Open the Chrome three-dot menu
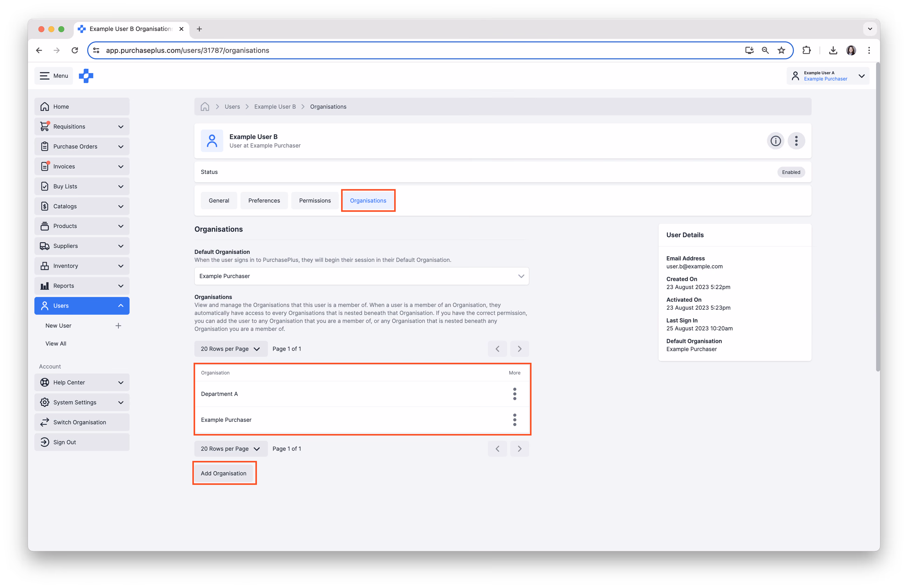This screenshot has height=588, width=908. [869, 50]
